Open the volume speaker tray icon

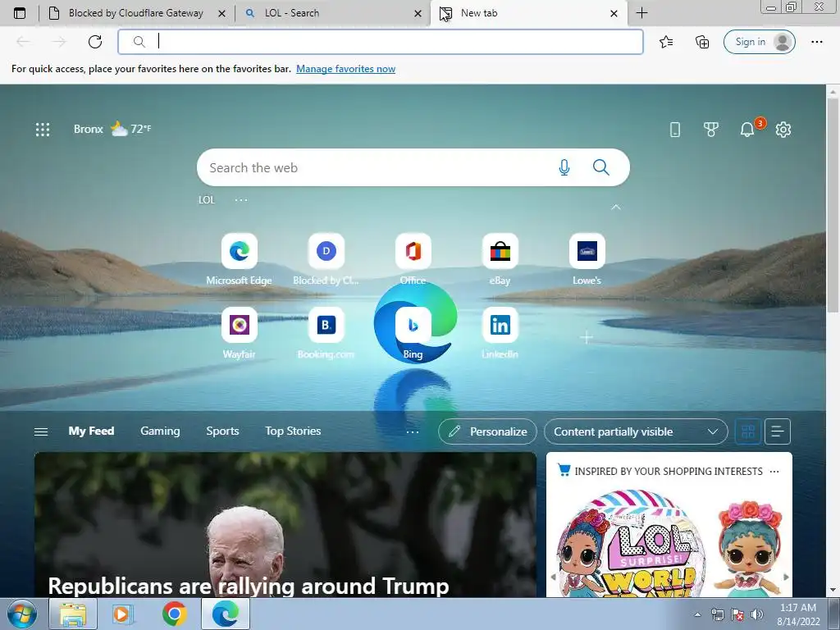757,614
